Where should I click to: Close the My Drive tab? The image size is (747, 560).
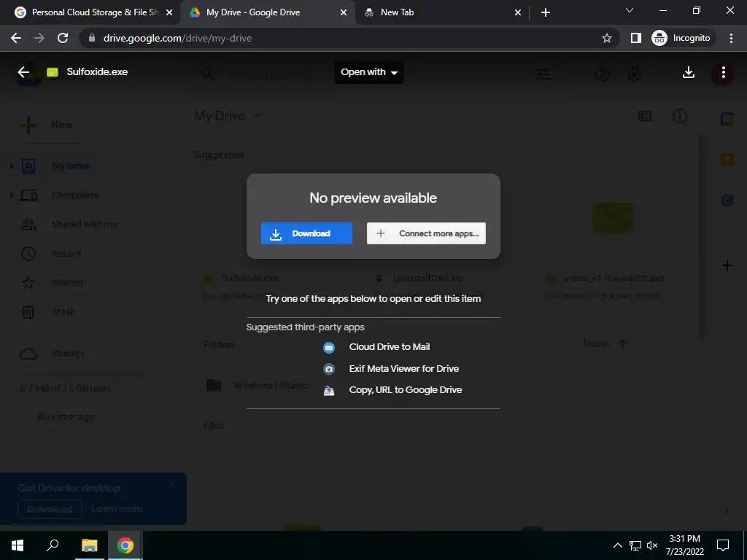click(344, 13)
